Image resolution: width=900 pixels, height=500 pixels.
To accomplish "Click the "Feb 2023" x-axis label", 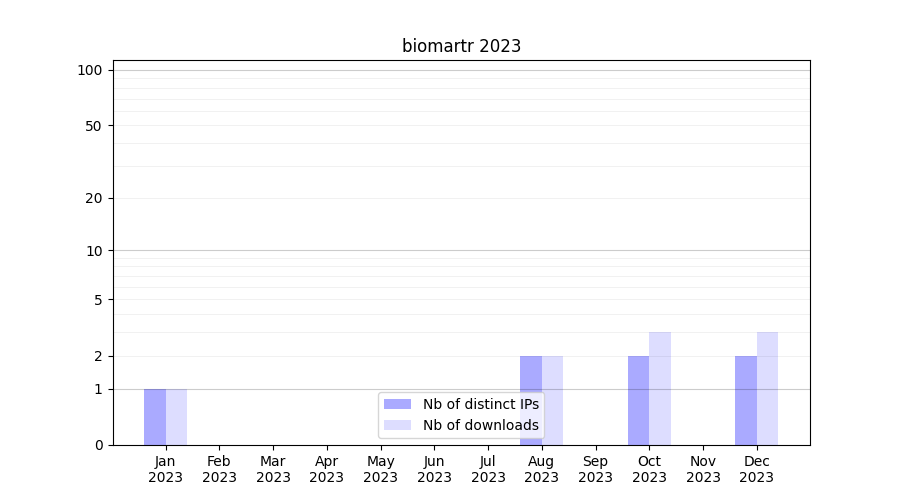I will click(219, 469).
